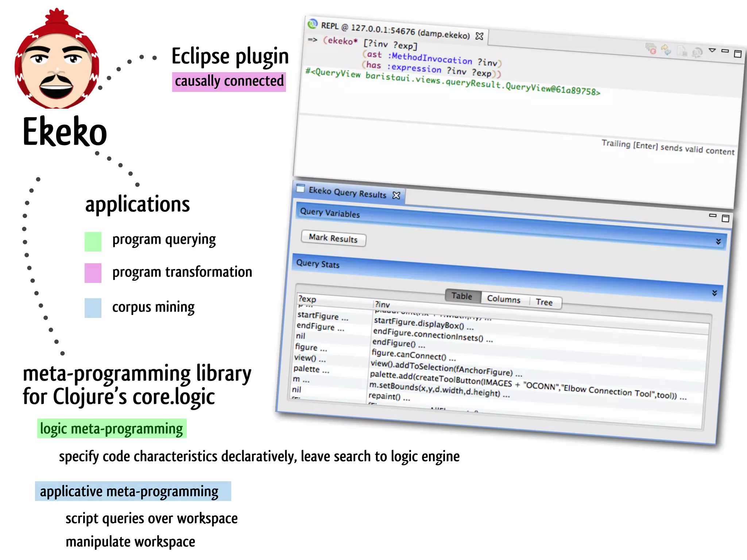Open the REPL view menu triangle
This screenshot has width=747, height=560.
[x=712, y=50]
